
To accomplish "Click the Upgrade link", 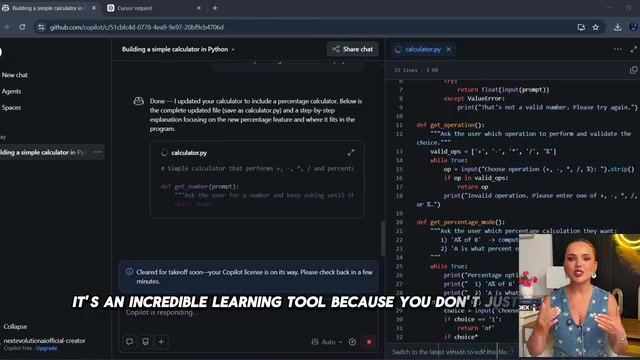I will pos(47,348).
